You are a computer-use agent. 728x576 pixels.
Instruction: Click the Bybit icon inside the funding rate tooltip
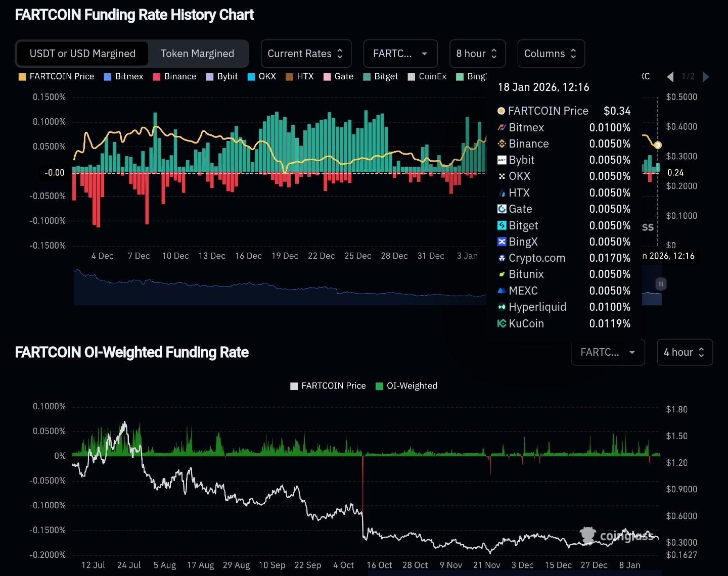(x=502, y=160)
